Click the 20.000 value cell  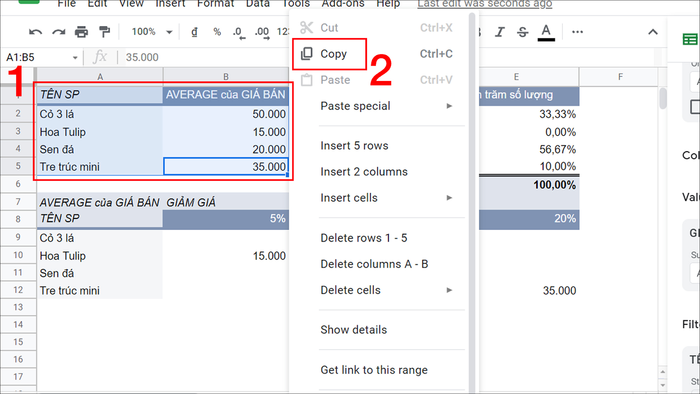pos(226,149)
